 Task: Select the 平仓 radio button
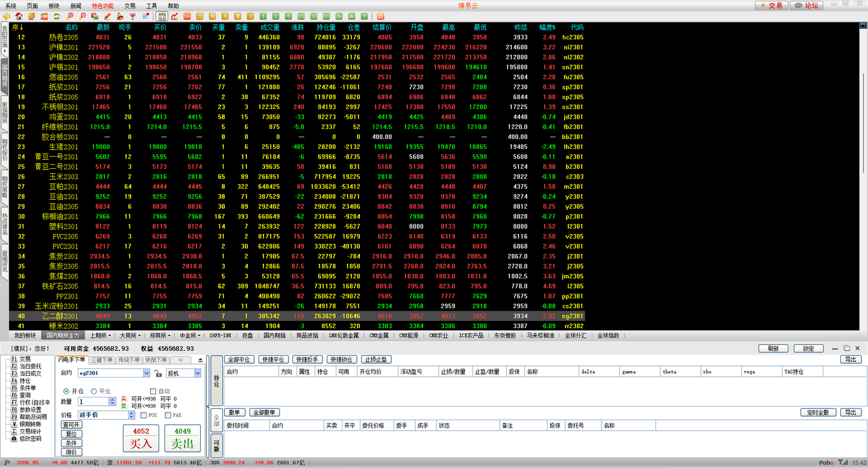pos(94,391)
